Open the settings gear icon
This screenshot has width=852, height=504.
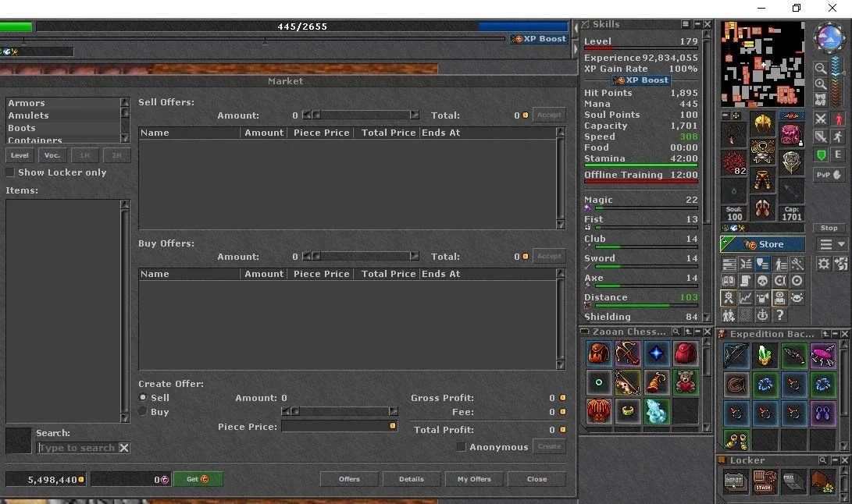pyautogui.click(x=824, y=264)
